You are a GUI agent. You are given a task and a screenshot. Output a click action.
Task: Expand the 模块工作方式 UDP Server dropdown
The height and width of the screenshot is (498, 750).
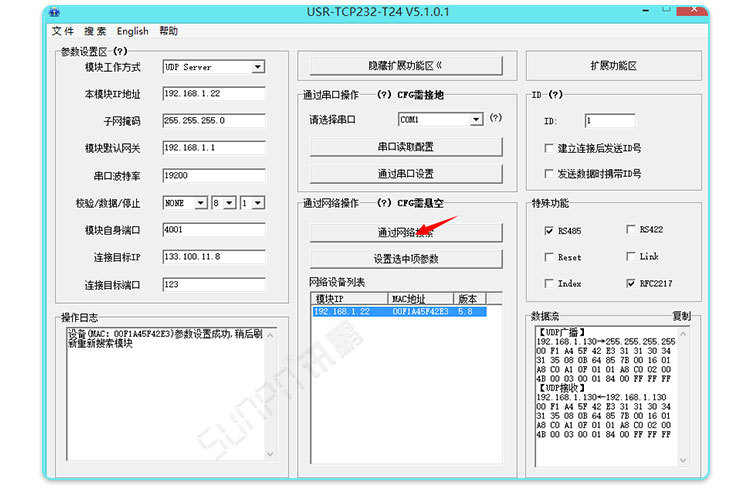(x=258, y=67)
